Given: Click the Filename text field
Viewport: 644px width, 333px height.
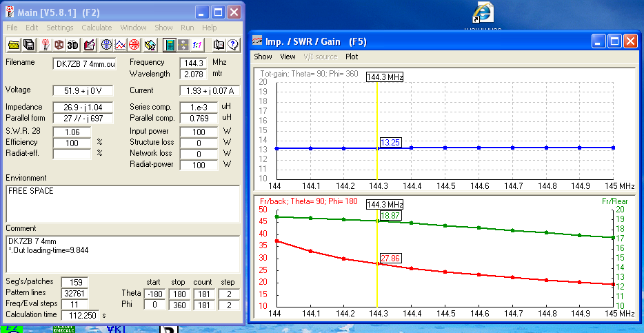Looking at the screenshot, I should tap(85, 63).
